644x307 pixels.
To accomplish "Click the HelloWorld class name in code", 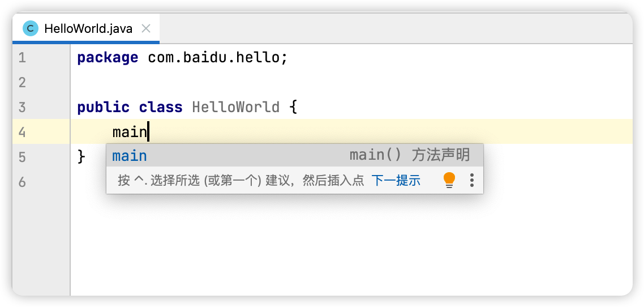I will click(x=236, y=107).
